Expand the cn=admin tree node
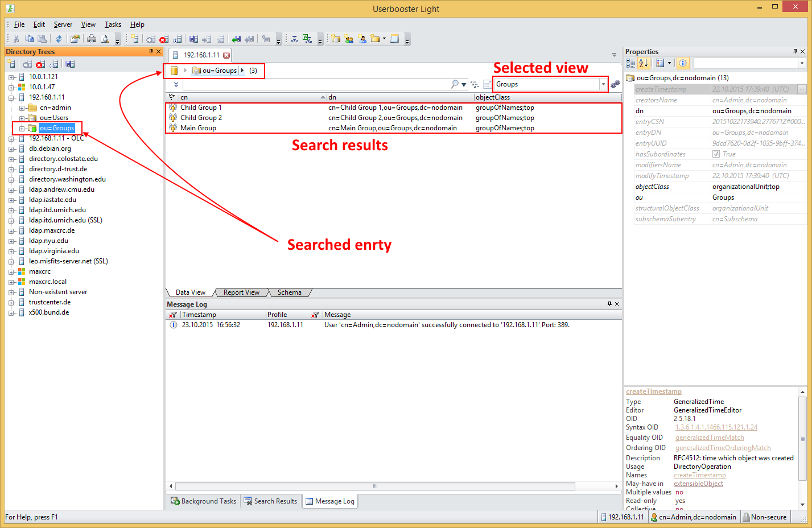 point(22,108)
